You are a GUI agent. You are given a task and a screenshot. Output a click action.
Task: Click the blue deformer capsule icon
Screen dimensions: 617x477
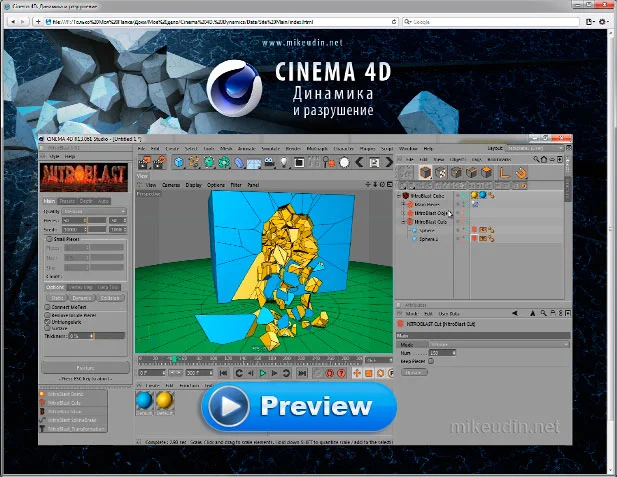[239, 162]
